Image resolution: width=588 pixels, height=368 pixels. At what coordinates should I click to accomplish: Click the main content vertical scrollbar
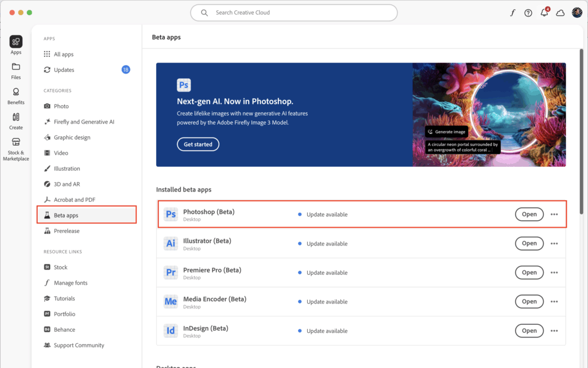582,132
